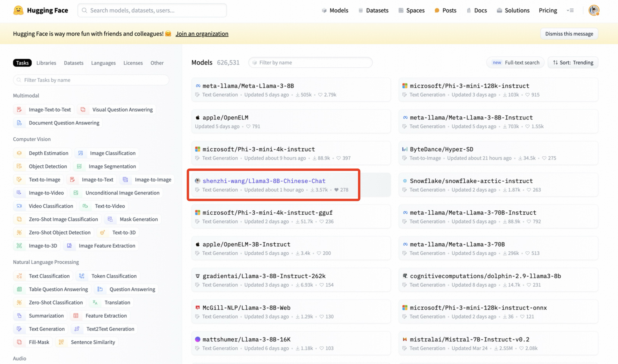618x364 pixels.
Task: Open Posts from the top navigation
Action: [x=446, y=10]
